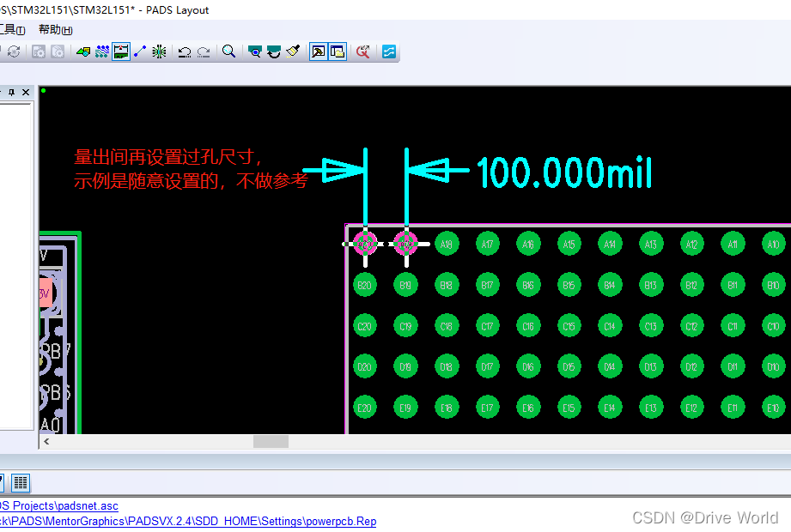Select the highlighted magenta pad A20

(365, 244)
